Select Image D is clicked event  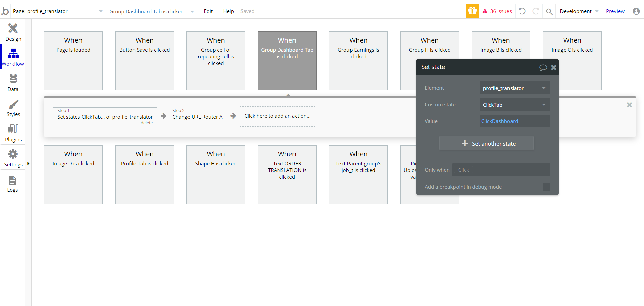point(73,174)
